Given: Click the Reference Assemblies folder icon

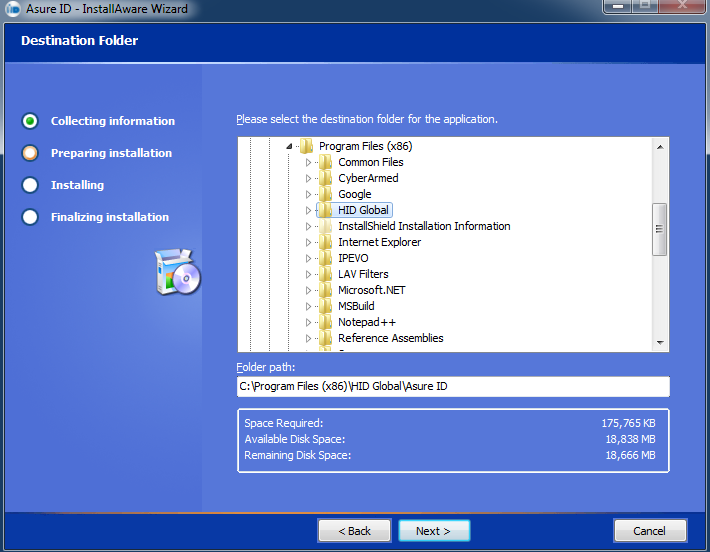Looking at the screenshot, I should pos(325,338).
